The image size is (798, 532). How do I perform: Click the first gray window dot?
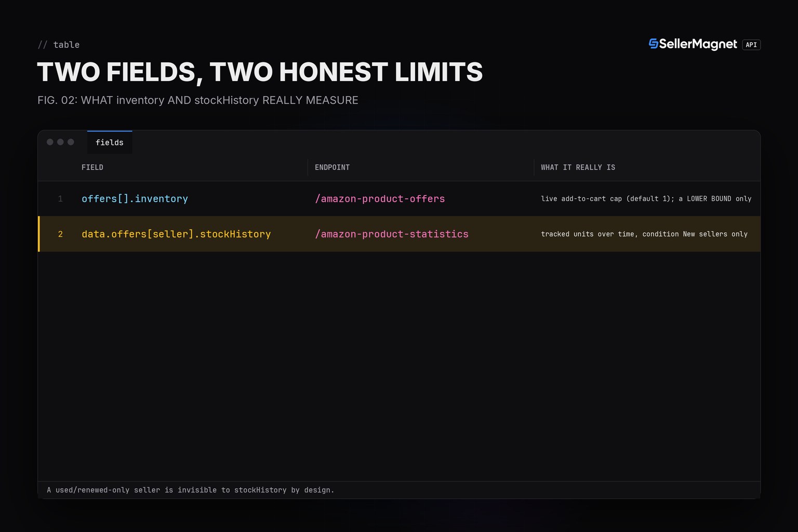click(50, 142)
